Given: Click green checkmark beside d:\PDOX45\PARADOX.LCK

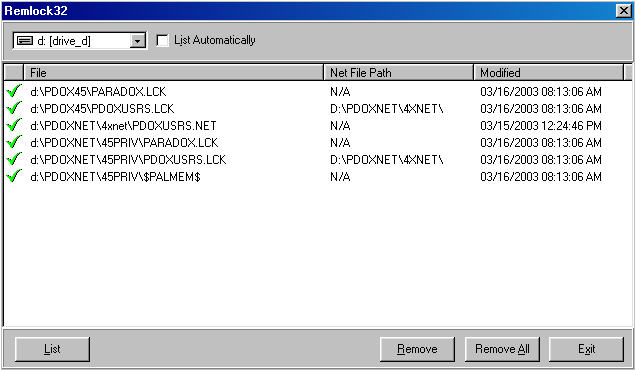Looking at the screenshot, I should [14, 91].
